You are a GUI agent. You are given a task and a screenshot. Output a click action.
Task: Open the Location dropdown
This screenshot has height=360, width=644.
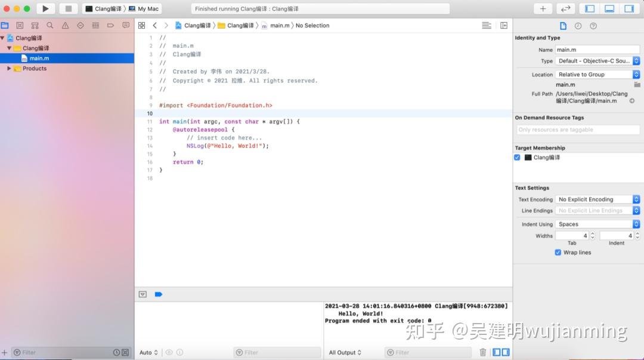(597, 75)
